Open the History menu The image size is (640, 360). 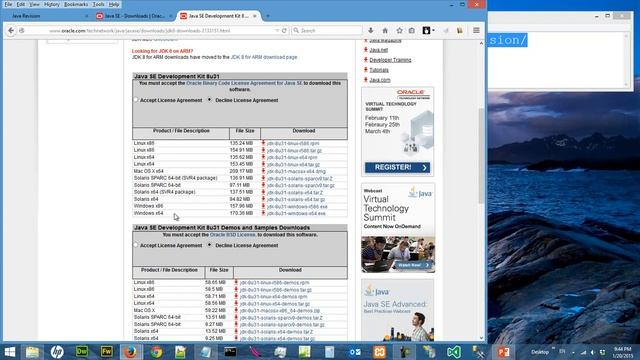(52, 4)
